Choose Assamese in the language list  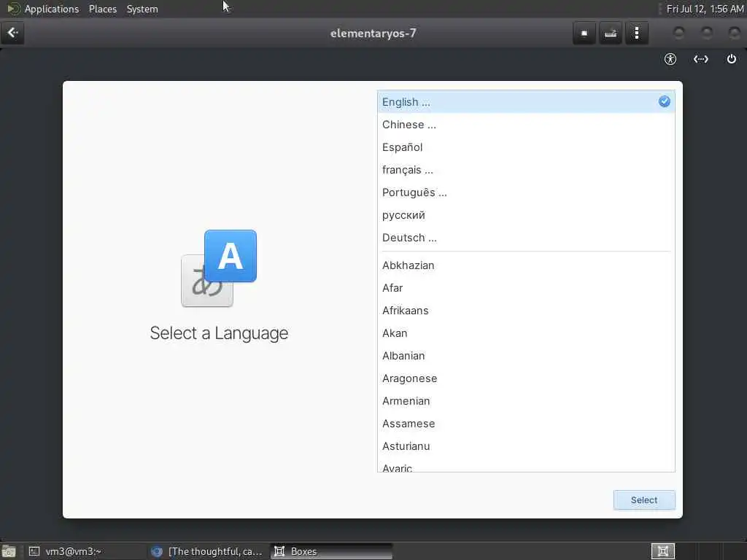526,424
